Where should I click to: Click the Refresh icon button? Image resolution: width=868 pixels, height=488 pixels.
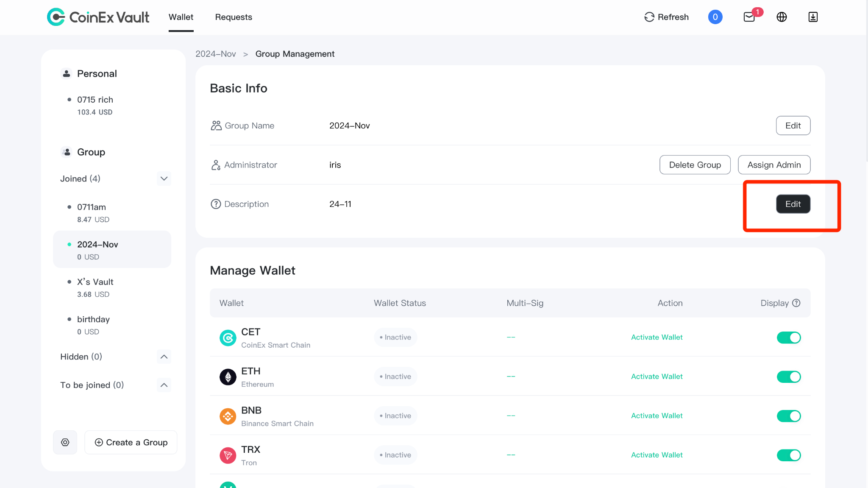coord(666,17)
